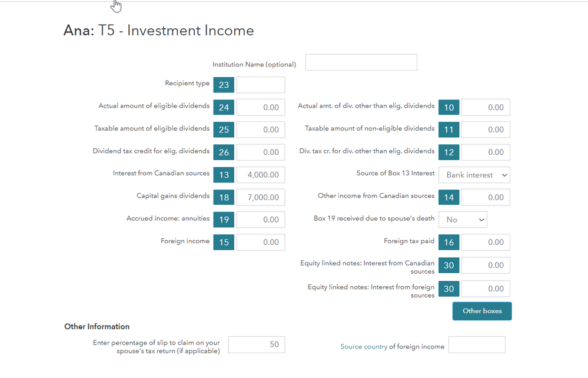Click the Source country of foreign income field
This screenshot has width=588, height=378.
476,344
